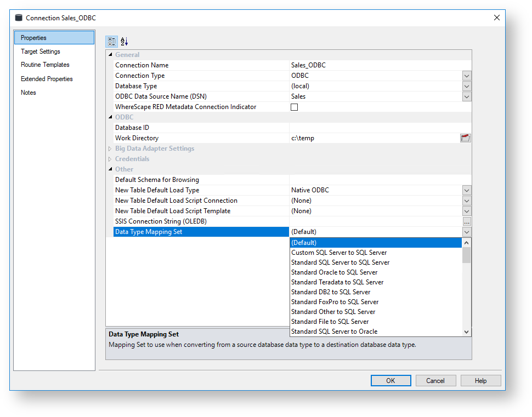The height and width of the screenshot is (417, 532).
Task: Click the SSIS Connection String value field
Action: (x=376, y=221)
